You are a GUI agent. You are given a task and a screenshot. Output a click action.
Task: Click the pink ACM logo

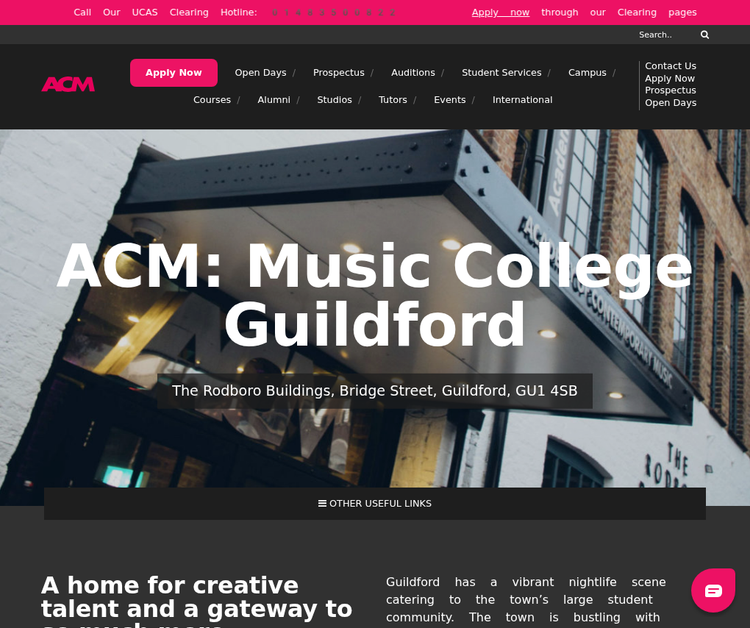68,84
